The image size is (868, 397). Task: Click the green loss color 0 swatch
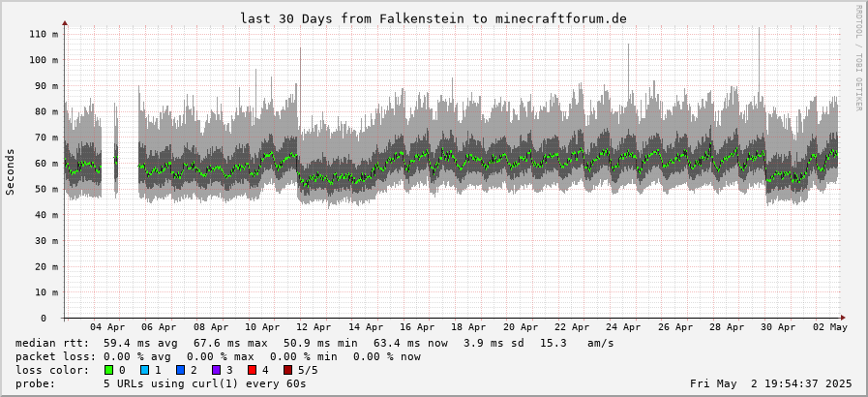tap(108, 370)
